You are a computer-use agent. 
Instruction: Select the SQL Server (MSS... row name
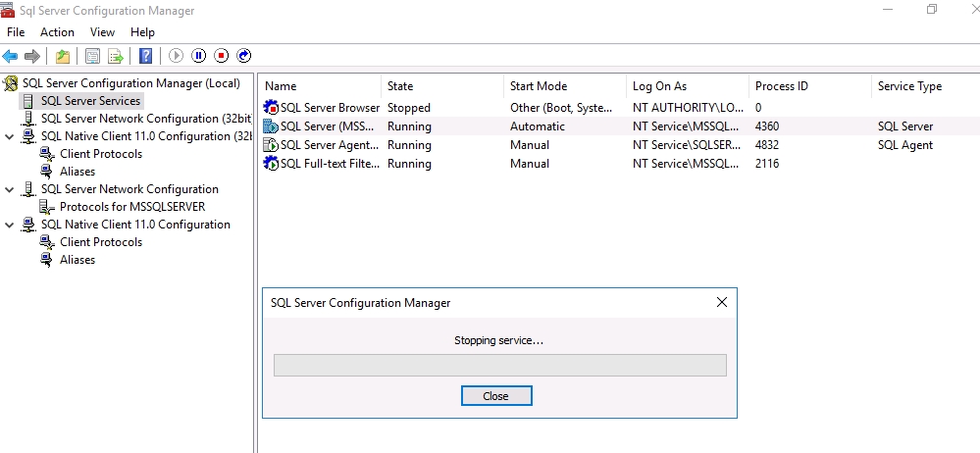coord(328,126)
